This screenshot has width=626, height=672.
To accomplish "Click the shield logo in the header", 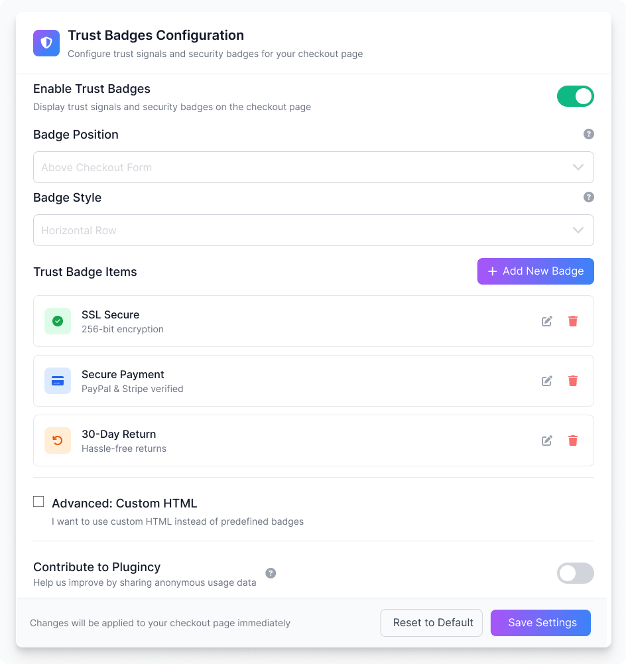I will (x=46, y=43).
